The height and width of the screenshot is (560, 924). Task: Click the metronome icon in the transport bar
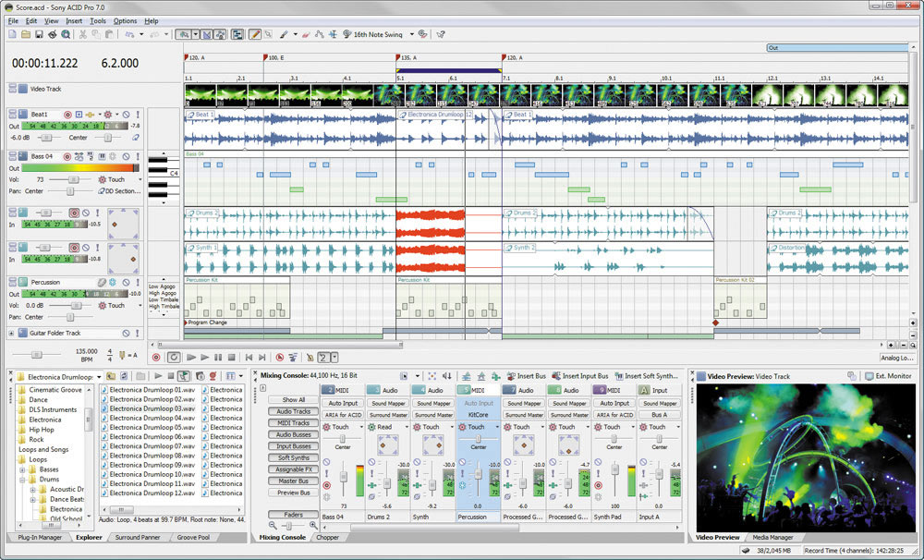pos(310,359)
